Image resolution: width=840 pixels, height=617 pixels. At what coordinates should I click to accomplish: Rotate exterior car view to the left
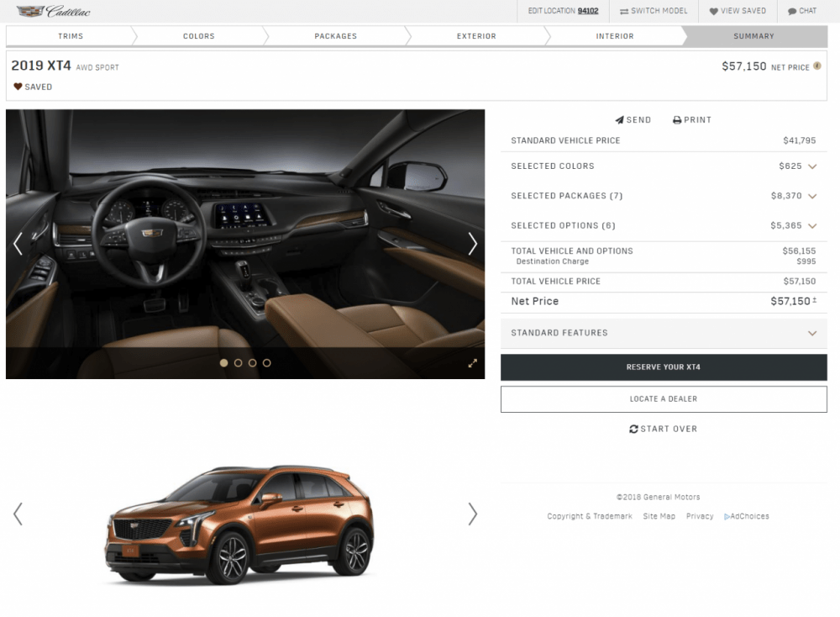pyautogui.click(x=18, y=514)
